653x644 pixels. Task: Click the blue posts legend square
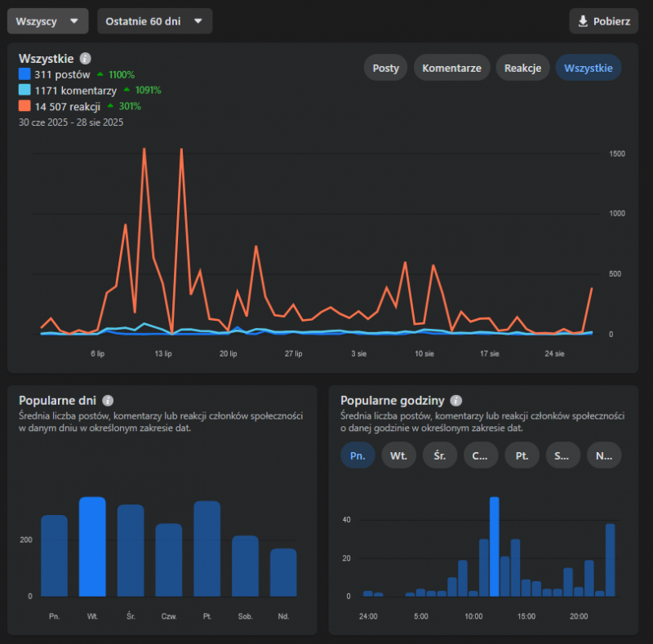tap(24, 74)
